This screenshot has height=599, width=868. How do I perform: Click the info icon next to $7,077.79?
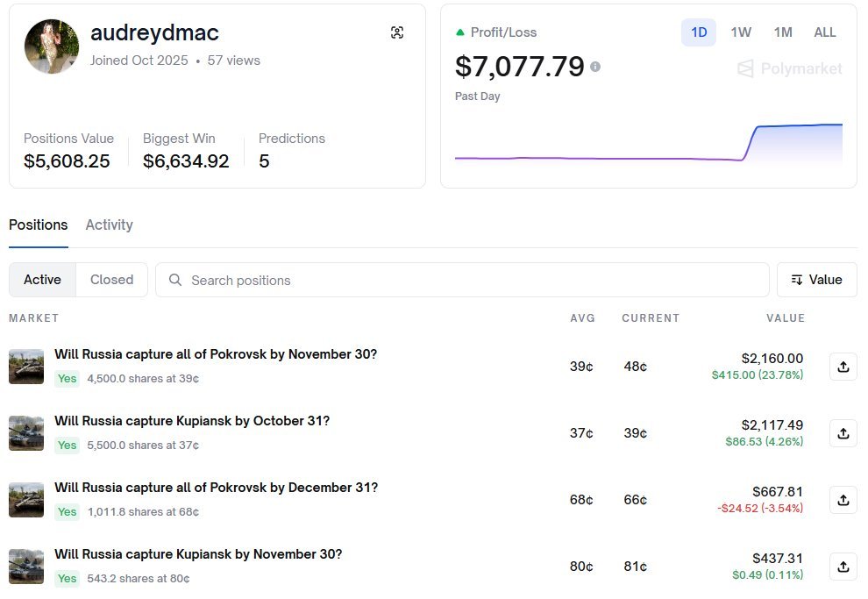pyautogui.click(x=595, y=67)
